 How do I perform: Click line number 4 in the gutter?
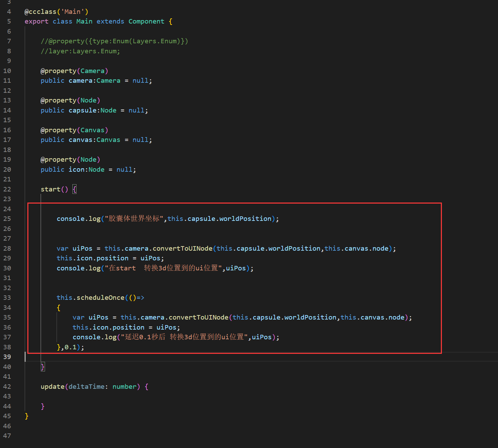click(9, 12)
